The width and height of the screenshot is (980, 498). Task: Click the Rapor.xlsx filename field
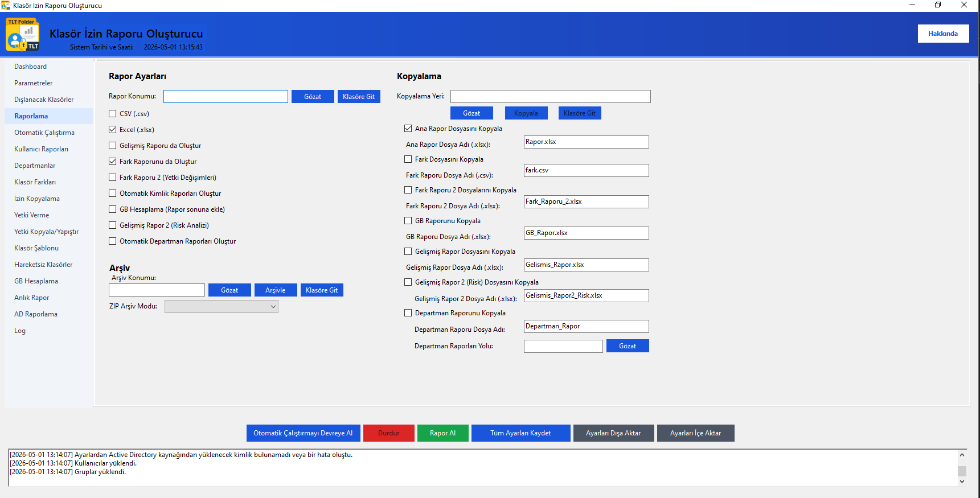point(586,142)
